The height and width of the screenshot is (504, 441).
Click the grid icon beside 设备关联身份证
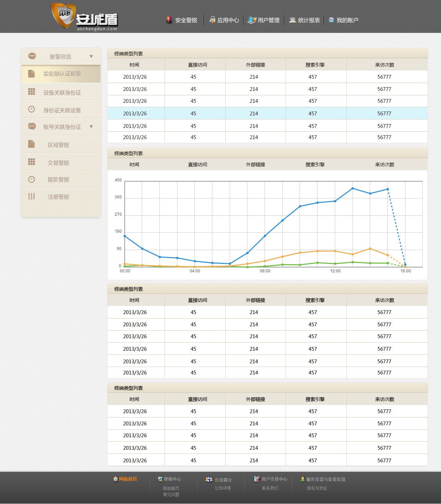[x=32, y=92]
